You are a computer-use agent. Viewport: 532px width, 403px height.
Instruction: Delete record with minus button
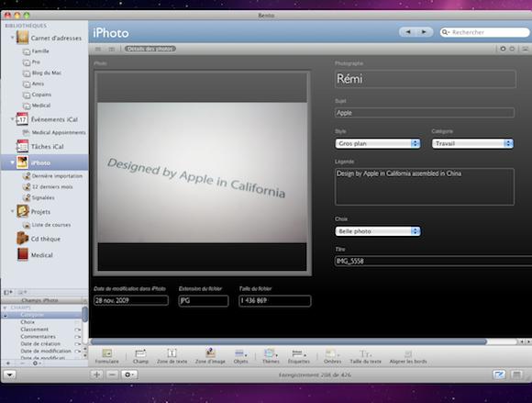click(x=112, y=375)
